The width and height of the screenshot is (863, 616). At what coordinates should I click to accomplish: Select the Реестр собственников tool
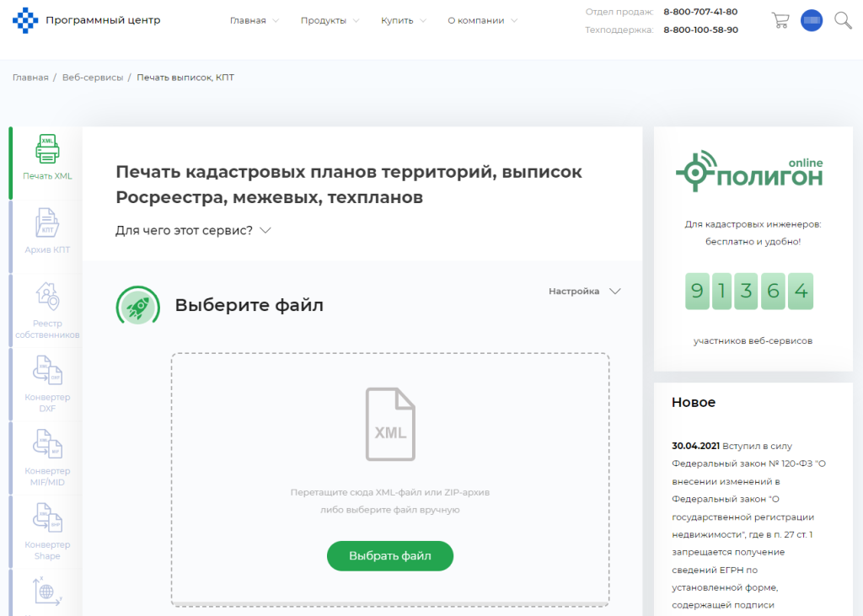tap(47, 309)
